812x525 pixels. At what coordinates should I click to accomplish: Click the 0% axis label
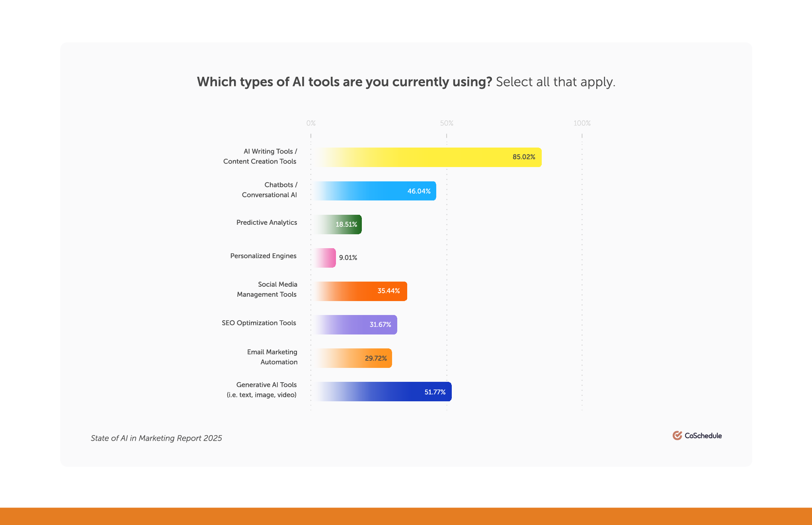pos(311,123)
